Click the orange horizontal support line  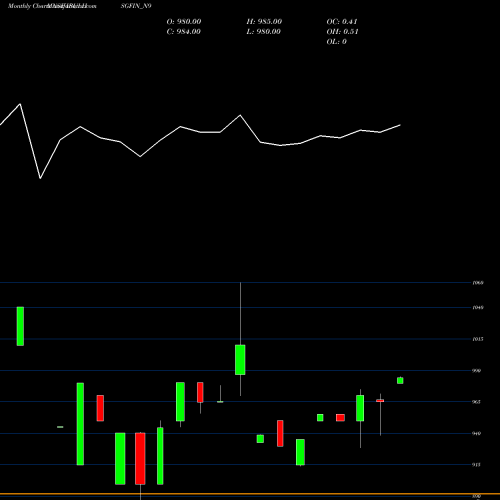point(250,494)
